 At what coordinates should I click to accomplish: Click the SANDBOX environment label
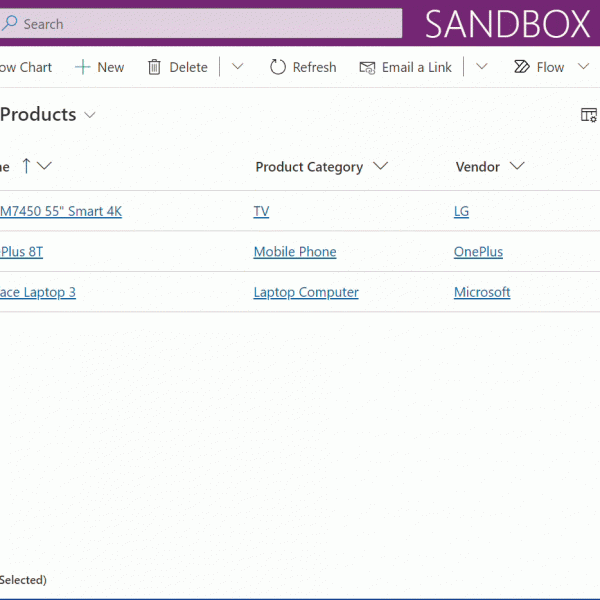pyautogui.click(x=508, y=24)
